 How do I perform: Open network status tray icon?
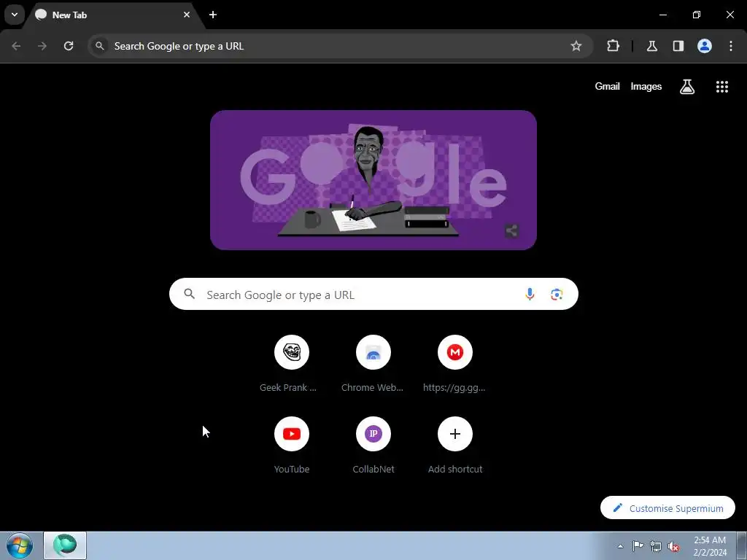click(656, 546)
